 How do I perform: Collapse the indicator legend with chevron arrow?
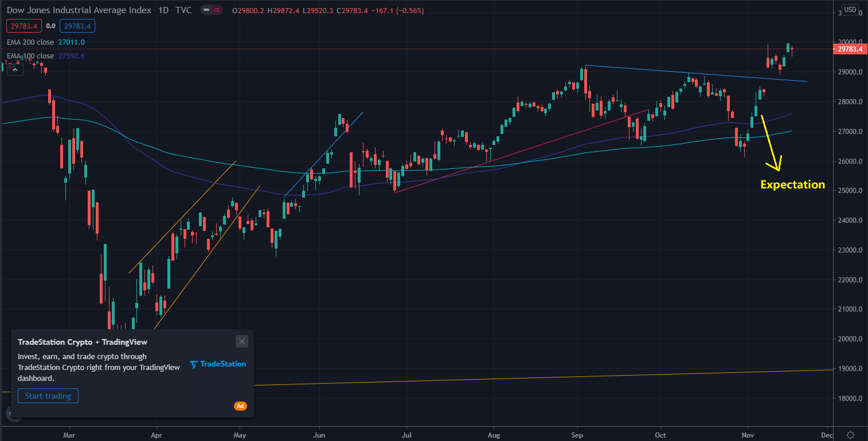pyautogui.click(x=15, y=70)
